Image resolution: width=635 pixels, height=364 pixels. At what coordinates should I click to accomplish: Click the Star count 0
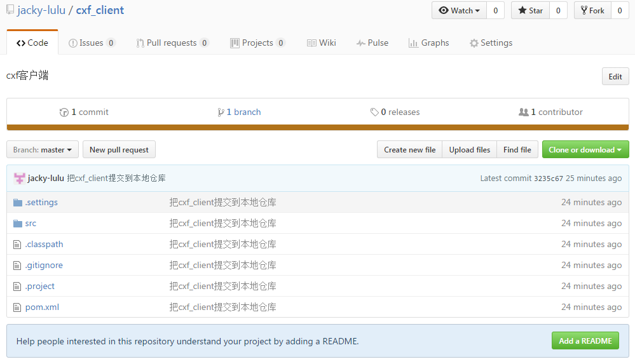(x=558, y=11)
